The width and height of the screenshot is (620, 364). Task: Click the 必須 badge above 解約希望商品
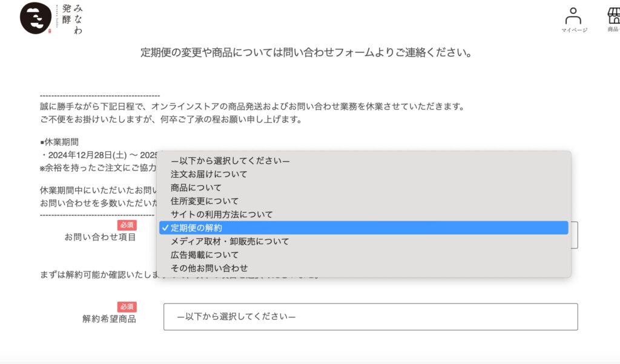pos(127,307)
